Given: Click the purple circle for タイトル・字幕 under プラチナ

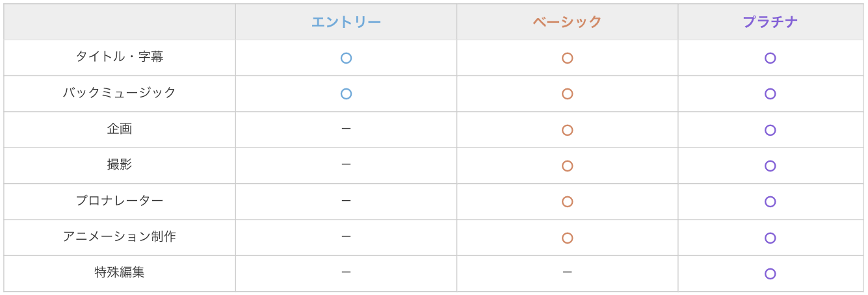Looking at the screenshot, I should [x=770, y=58].
